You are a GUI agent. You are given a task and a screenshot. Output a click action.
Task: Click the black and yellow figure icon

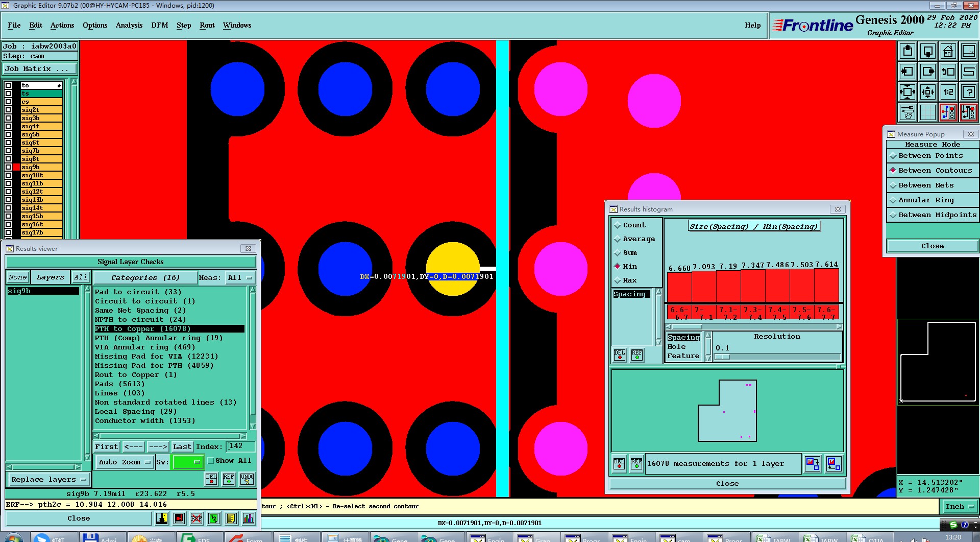(x=162, y=519)
